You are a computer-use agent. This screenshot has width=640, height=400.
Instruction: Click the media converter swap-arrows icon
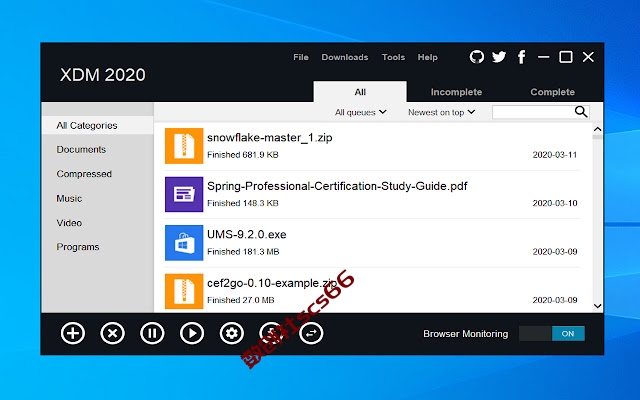(311, 333)
